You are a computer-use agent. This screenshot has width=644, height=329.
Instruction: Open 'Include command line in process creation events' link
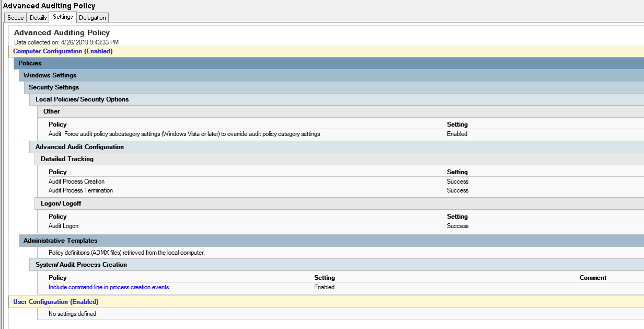(x=109, y=287)
